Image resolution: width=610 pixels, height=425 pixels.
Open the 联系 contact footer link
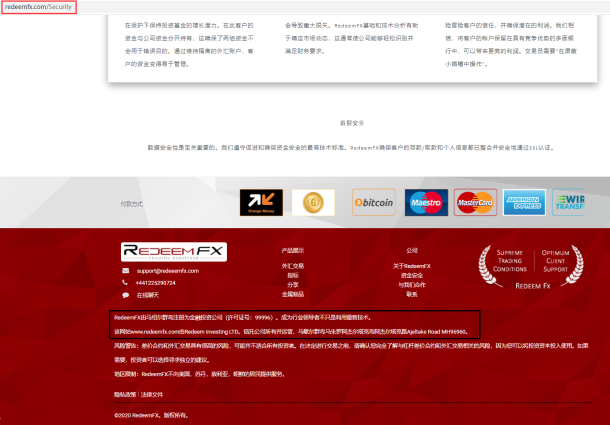(x=412, y=294)
